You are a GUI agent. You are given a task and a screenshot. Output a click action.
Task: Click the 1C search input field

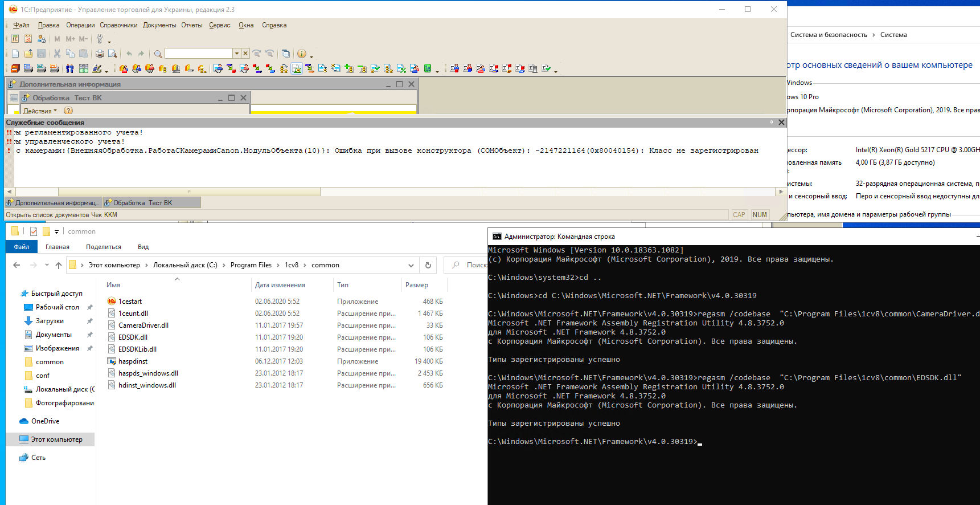coord(199,54)
